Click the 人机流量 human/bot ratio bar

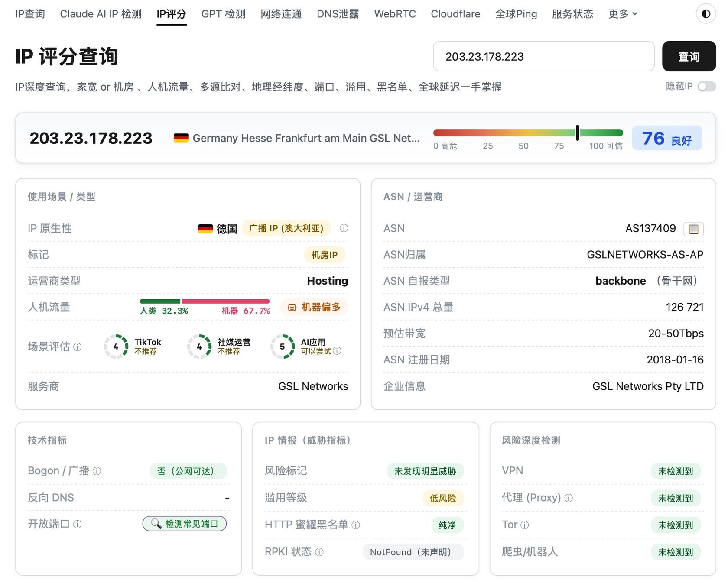[x=205, y=301]
